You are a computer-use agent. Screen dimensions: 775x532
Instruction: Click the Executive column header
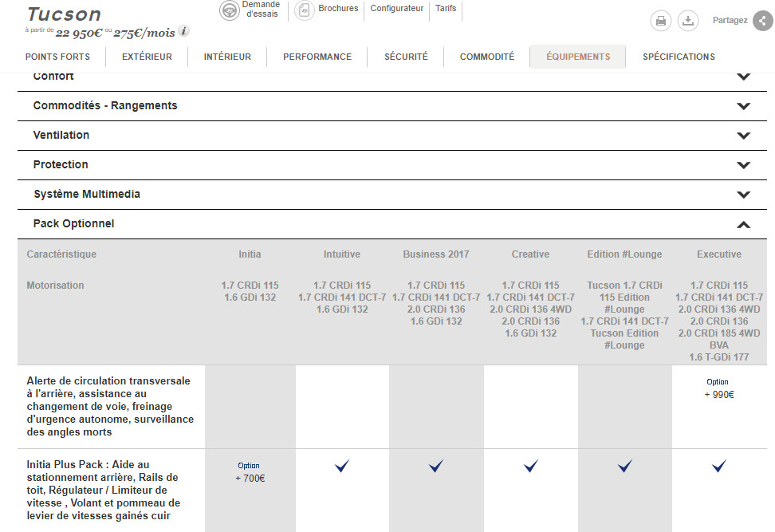[719, 254]
